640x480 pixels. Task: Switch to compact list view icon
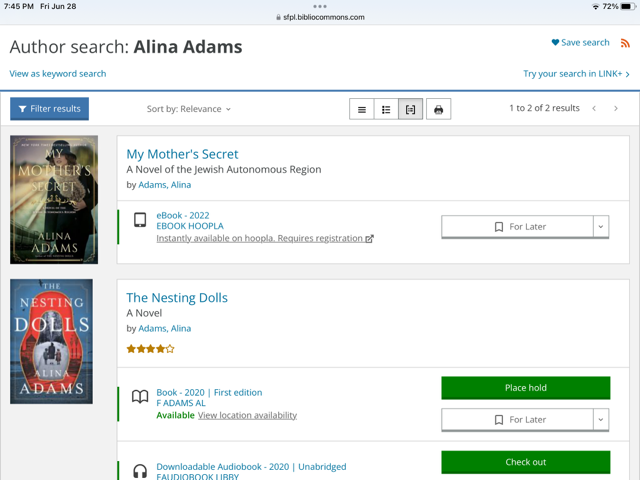[362, 109]
